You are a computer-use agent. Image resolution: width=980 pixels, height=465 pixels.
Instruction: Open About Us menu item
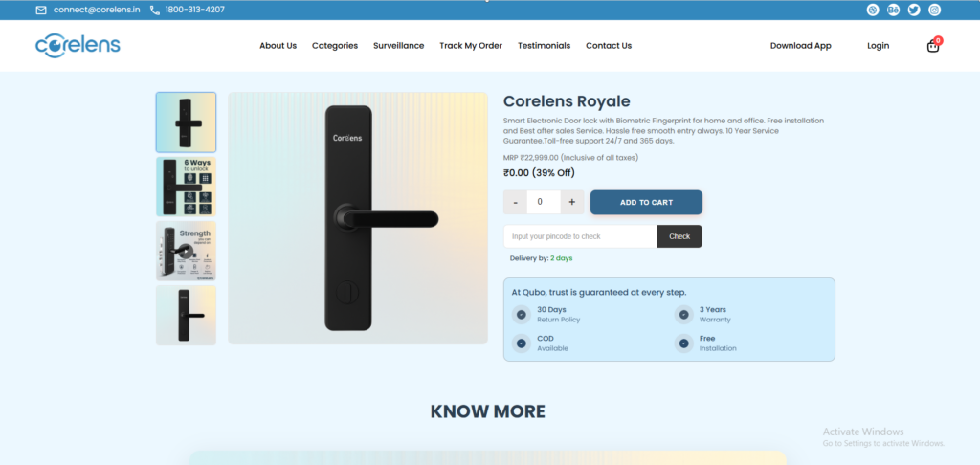tap(278, 46)
